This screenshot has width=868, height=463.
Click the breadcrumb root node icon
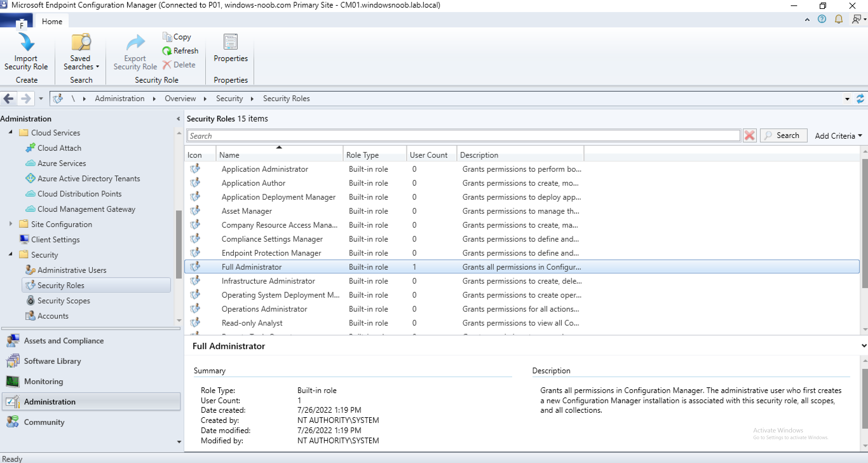58,99
